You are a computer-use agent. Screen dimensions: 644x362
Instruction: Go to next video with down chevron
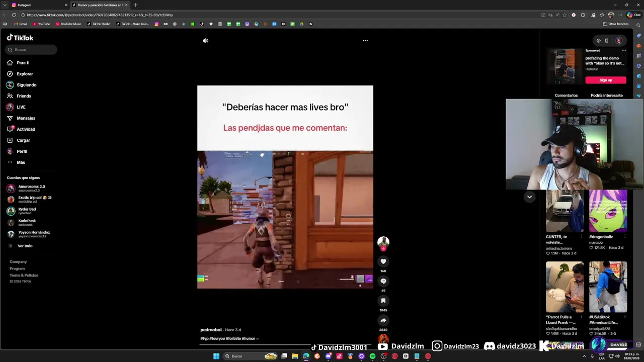click(x=529, y=197)
